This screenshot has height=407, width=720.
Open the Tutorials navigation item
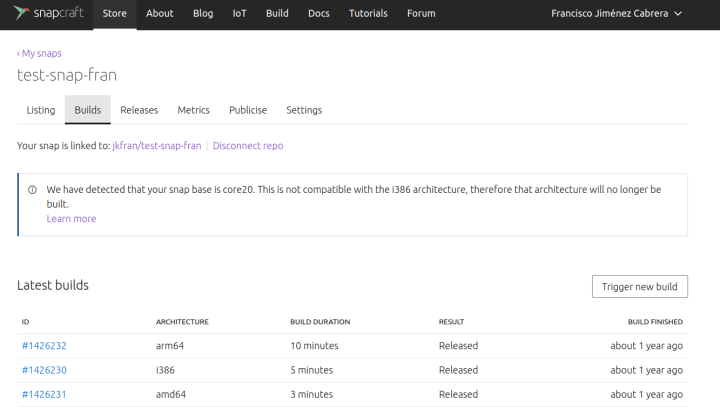pos(368,14)
